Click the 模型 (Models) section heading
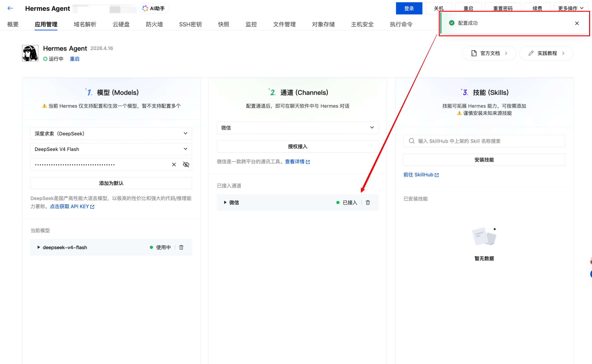This screenshot has width=592, height=364. 118,92
